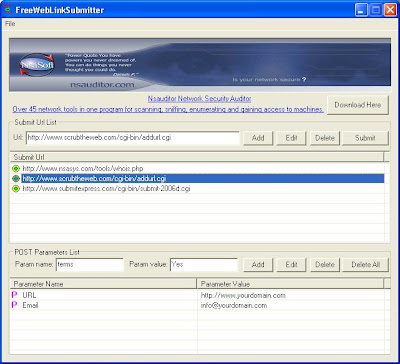Start submission with the Submit button
Image resolution: width=400 pixels, height=364 pixels.
pos(365,138)
